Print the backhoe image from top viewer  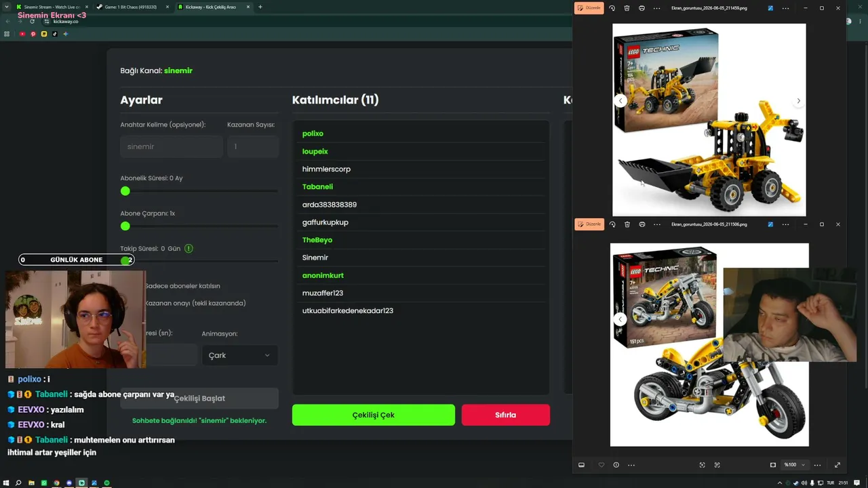coord(642,8)
